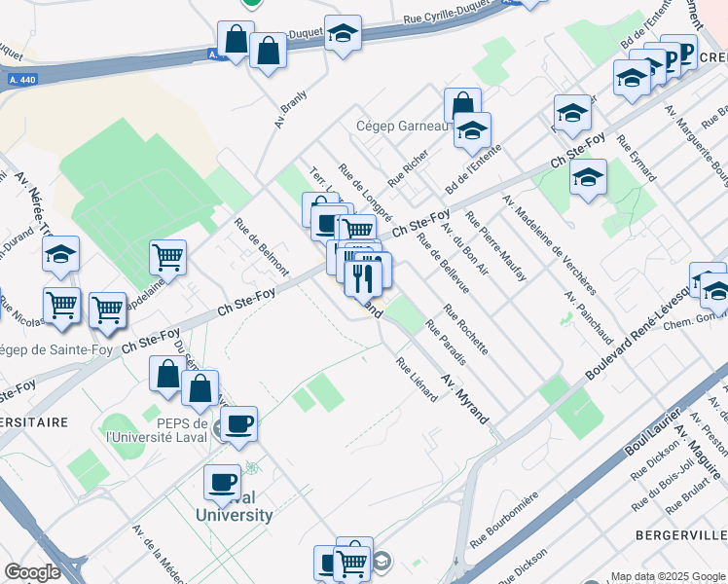This screenshot has width=728, height=584.
Task: Click the school marker on Ch Ste-Foy near Rue Eymard
Action: click(572, 114)
